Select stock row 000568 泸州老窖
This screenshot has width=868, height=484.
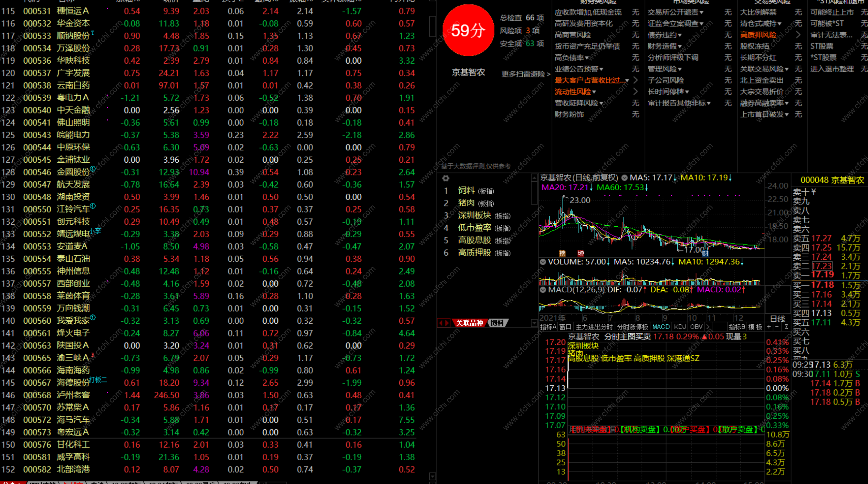(73, 395)
